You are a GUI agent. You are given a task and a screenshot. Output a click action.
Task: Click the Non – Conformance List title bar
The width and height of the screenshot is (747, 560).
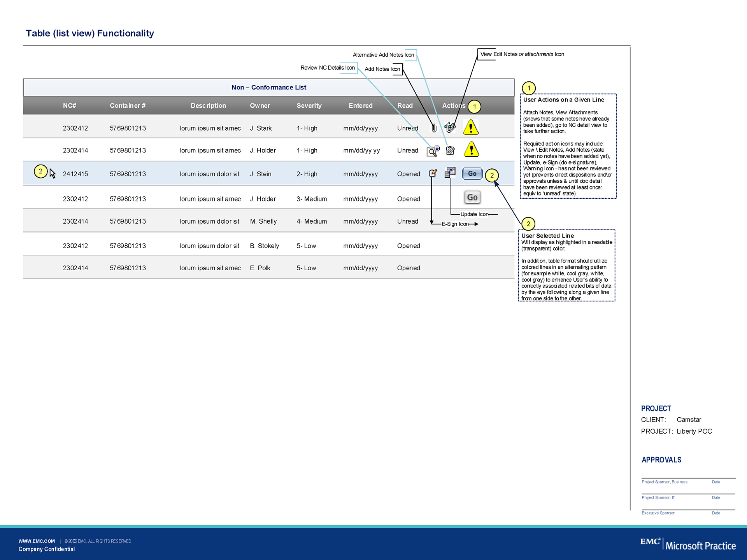pyautogui.click(x=268, y=87)
